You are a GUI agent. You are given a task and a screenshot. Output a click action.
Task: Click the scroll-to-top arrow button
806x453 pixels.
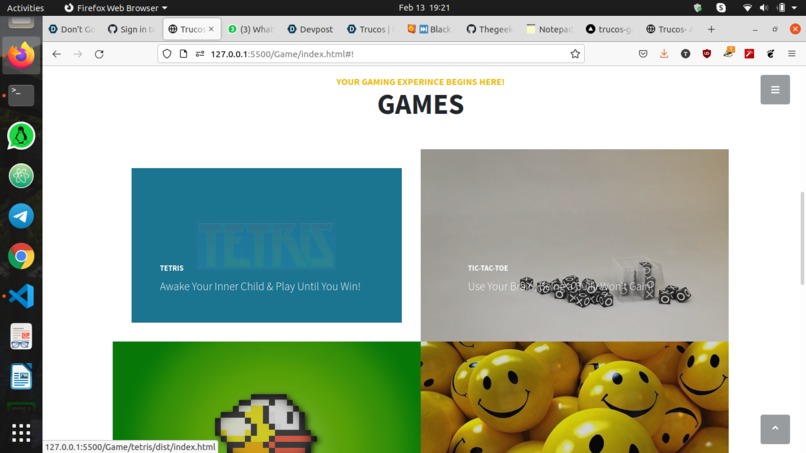[x=775, y=429]
